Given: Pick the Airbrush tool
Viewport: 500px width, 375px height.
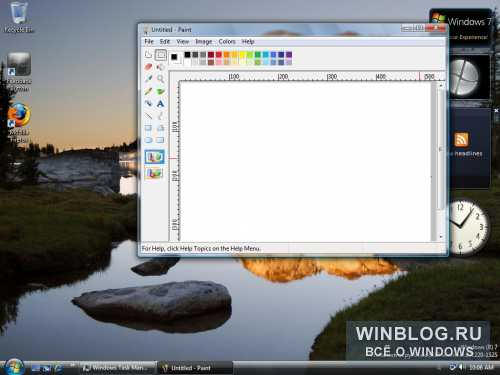Looking at the screenshot, I should click(149, 103).
